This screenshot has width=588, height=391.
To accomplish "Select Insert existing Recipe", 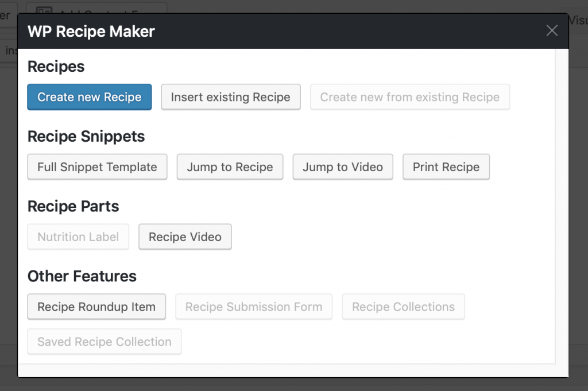I will point(230,97).
